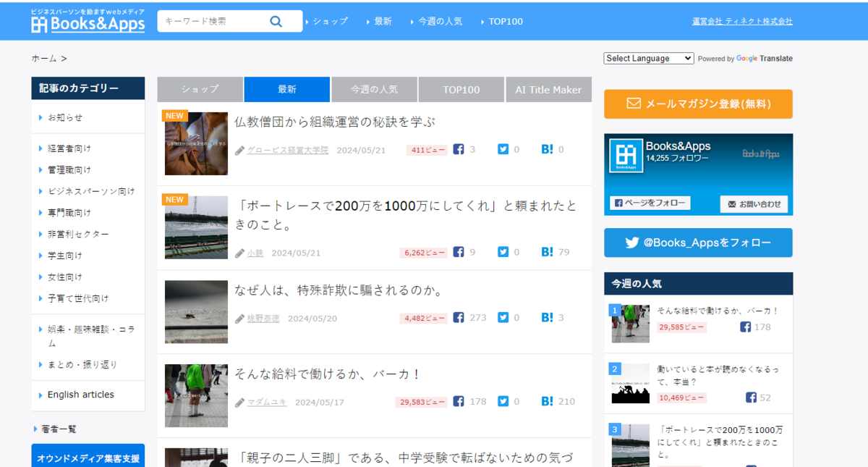Select the 最新 tab
Viewport: 868px width, 467px height.
287,90
